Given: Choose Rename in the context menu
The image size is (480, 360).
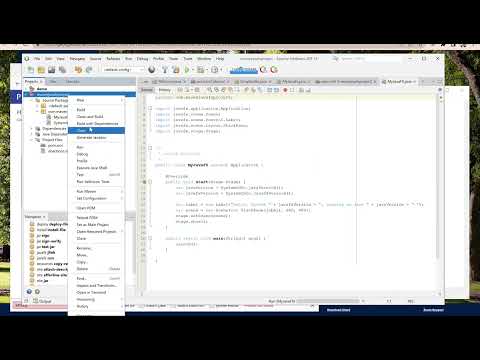Looking at the screenshot, I should pos(96,248).
